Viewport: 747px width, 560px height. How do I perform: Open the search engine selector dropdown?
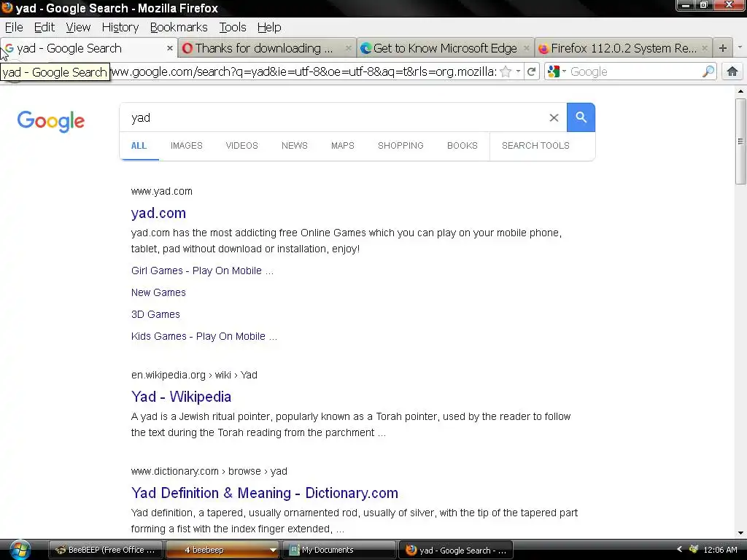[x=557, y=72]
